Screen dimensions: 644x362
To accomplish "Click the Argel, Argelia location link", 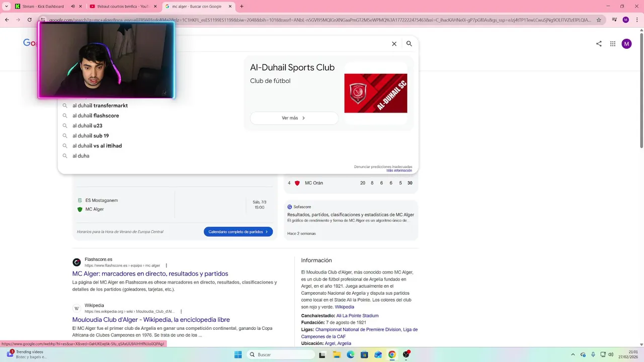I will [x=338, y=343].
